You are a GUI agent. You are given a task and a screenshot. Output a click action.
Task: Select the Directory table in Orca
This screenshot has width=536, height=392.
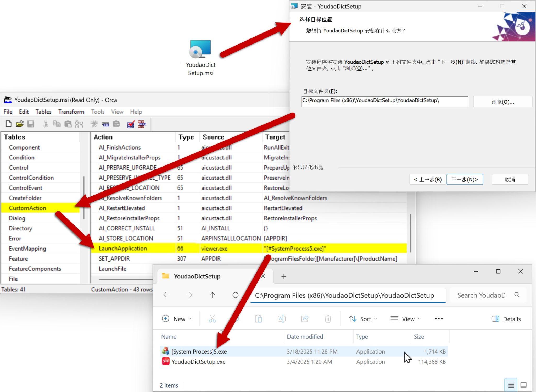(21, 228)
